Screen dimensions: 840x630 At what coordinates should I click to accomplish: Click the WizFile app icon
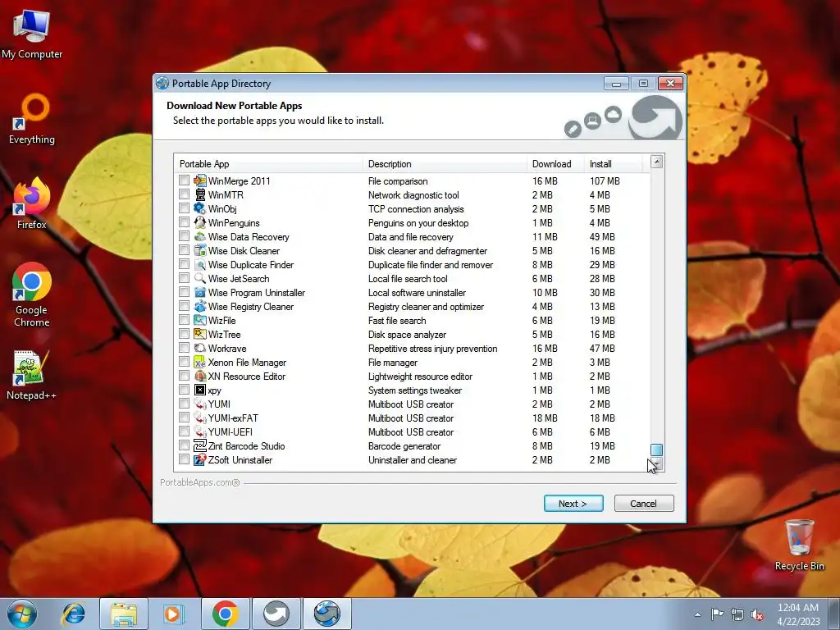[x=200, y=320]
